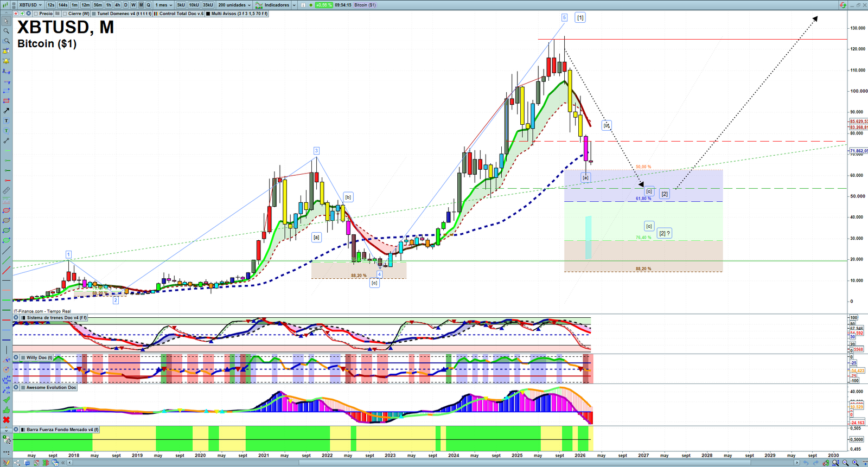The image size is (868, 467).
Task: Activate the magnifier zoom tool
Action: point(7,31)
